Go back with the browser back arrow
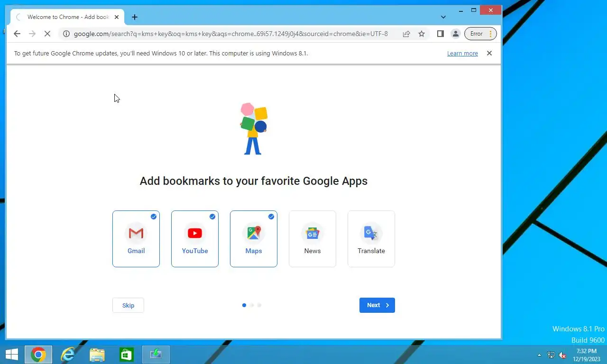 click(17, 34)
